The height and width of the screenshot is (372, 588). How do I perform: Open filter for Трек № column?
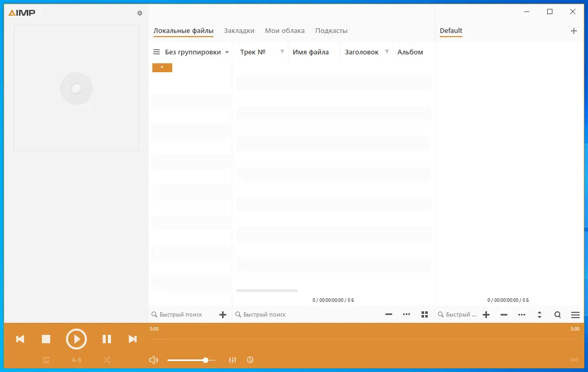282,52
